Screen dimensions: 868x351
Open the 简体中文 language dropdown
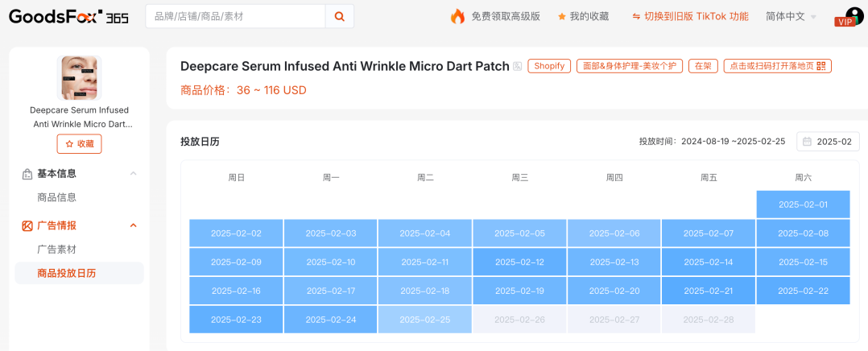tap(791, 17)
